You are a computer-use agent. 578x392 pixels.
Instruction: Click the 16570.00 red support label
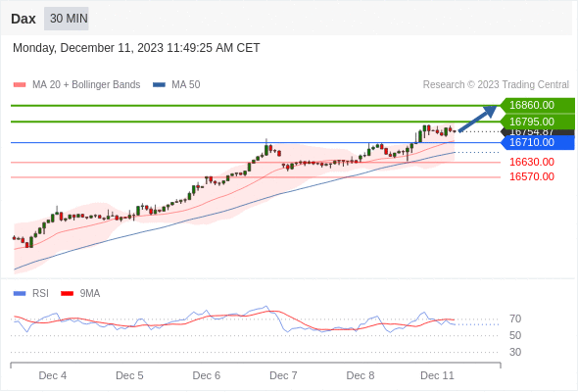532,176
